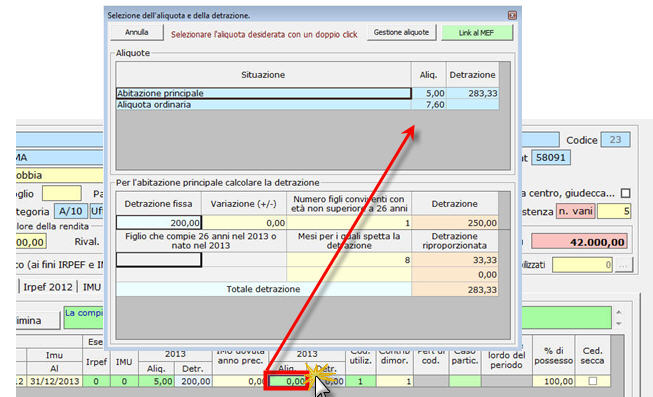The width and height of the screenshot is (653, 397).
Task: Click the highlighted Aliq. 0,00 cell
Action: [287, 381]
